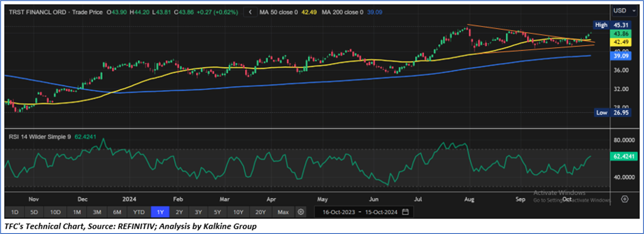The width and height of the screenshot is (644, 234).
Task: Switch to the 5D time range
Action: point(35,212)
